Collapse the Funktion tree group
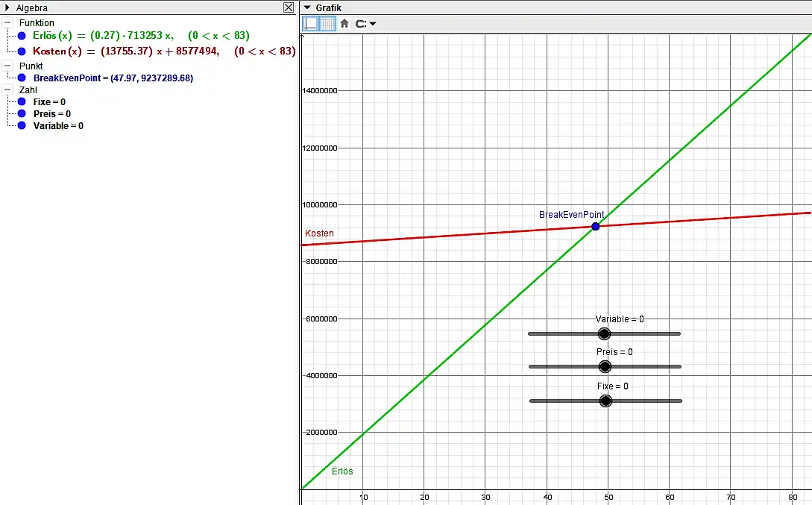The width and height of the screenshot is (812, 505). click(x=7, y=23)
